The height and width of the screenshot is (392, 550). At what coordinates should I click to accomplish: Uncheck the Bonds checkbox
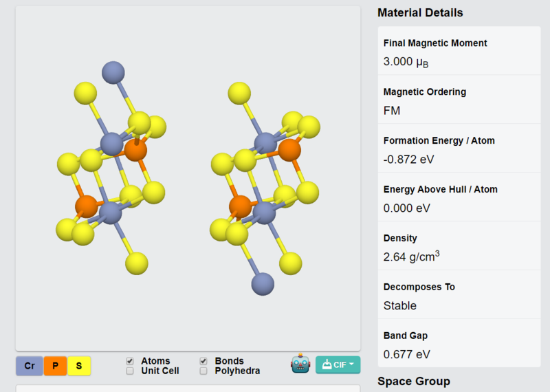pos(203,361)
